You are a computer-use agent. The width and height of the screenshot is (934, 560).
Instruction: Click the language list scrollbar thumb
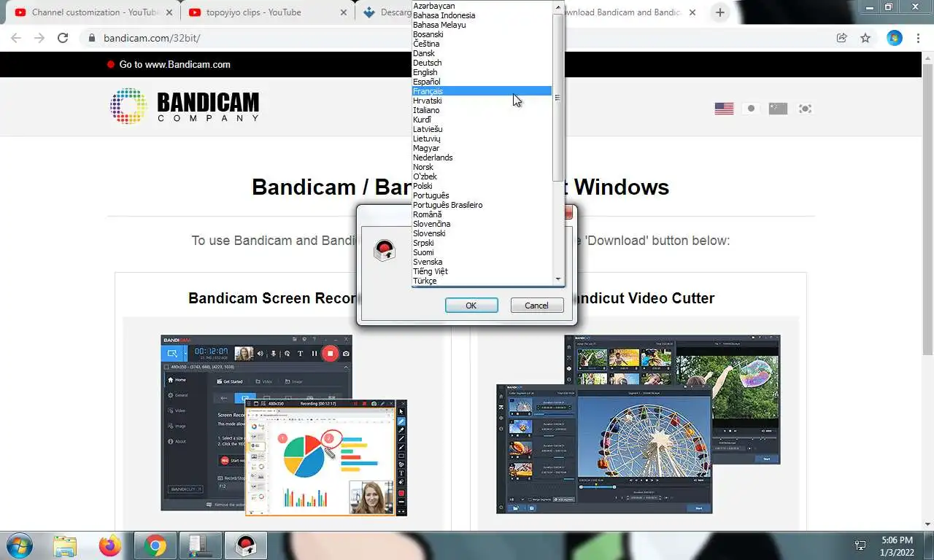click(558, 97)
